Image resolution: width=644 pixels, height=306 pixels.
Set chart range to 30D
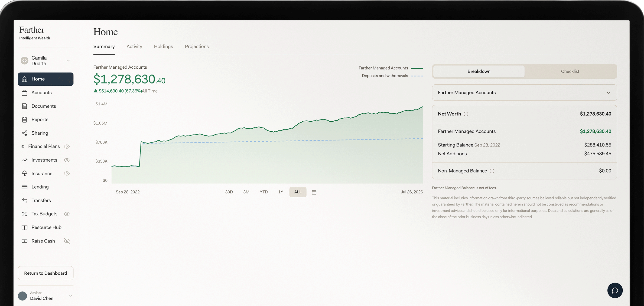229,192
